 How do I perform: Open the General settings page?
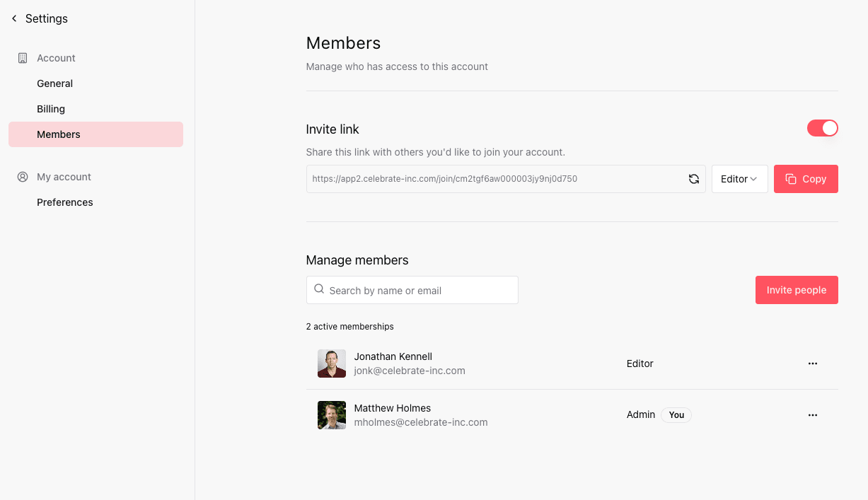tap(55, 83)
